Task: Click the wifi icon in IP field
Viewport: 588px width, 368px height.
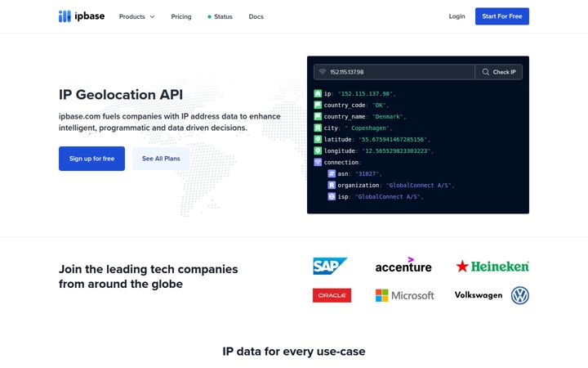Action: [x=322, y=72]
